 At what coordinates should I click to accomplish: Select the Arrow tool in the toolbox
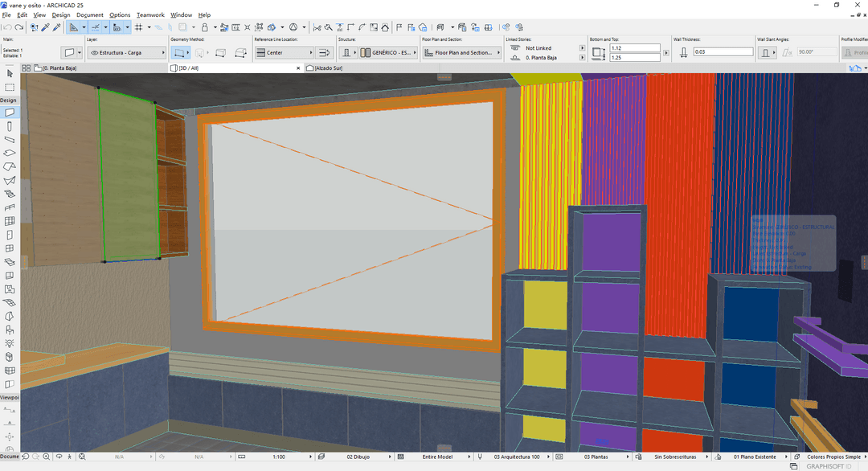pos(10,74)
